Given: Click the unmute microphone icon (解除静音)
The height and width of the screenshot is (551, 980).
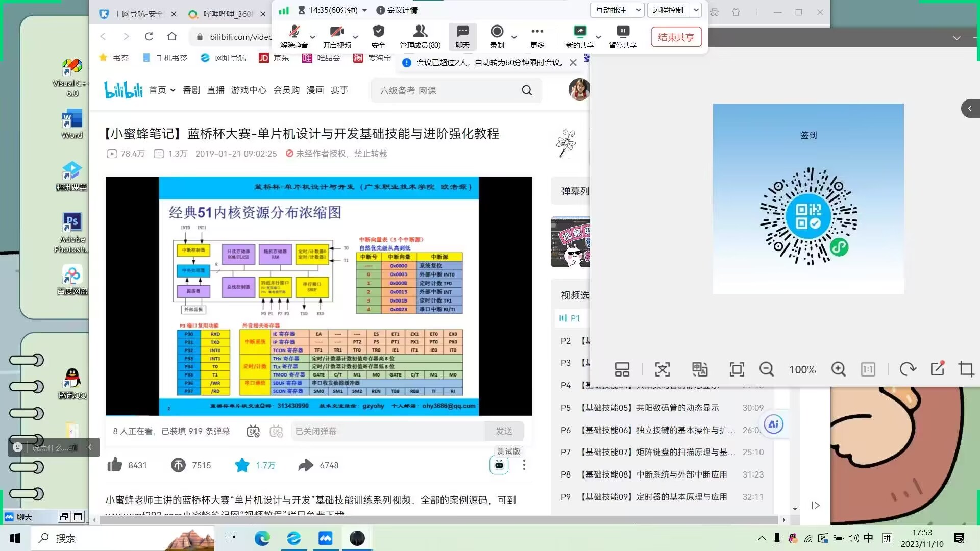Looking at the screenshot, I should 294,32.
